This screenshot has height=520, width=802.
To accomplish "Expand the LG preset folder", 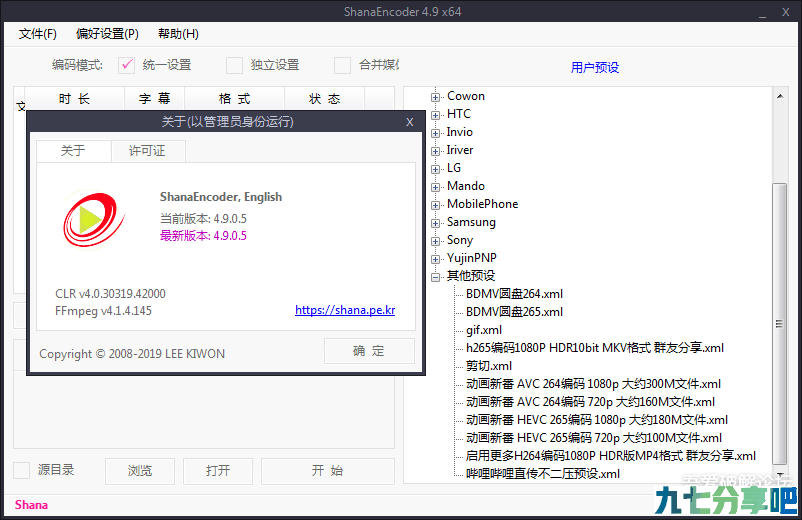I will pos(435,169).
